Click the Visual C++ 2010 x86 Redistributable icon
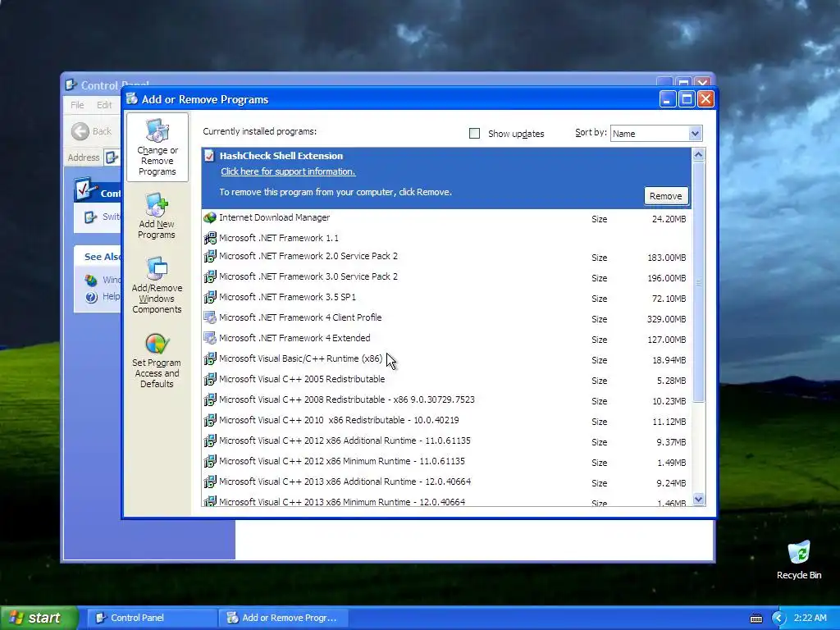This screenshot has height=630, width=840. pyautogui.click(x=209, y=420)
